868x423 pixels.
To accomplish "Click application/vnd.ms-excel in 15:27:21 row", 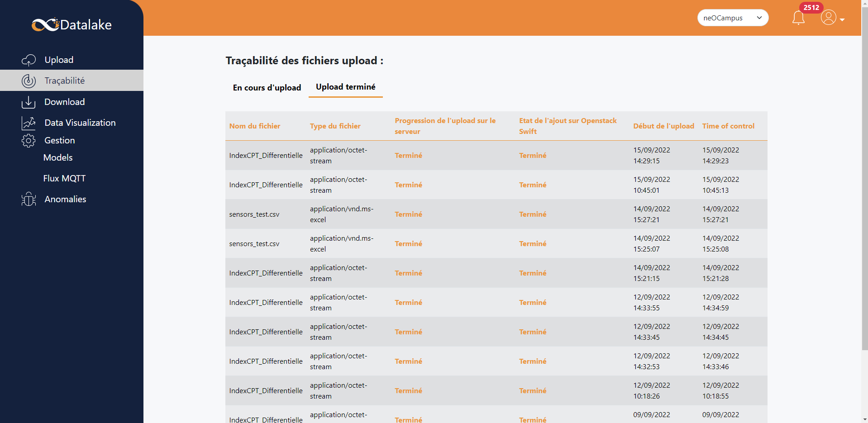I will pyautogui.click(x=342, y=214).
